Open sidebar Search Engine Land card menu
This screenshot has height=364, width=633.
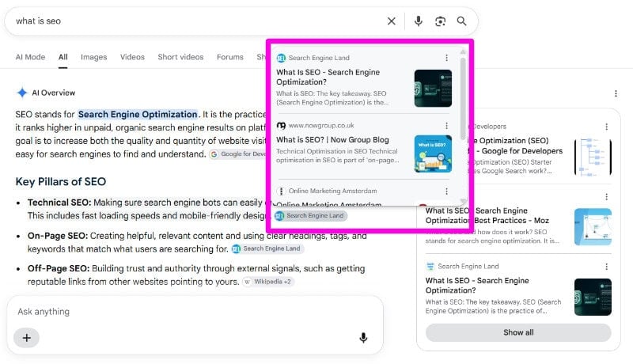click(606, 267)
